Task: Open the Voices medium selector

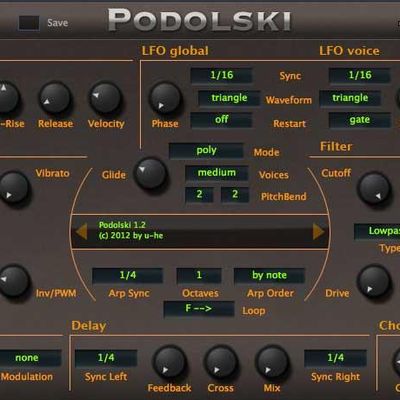Action: 217,173
